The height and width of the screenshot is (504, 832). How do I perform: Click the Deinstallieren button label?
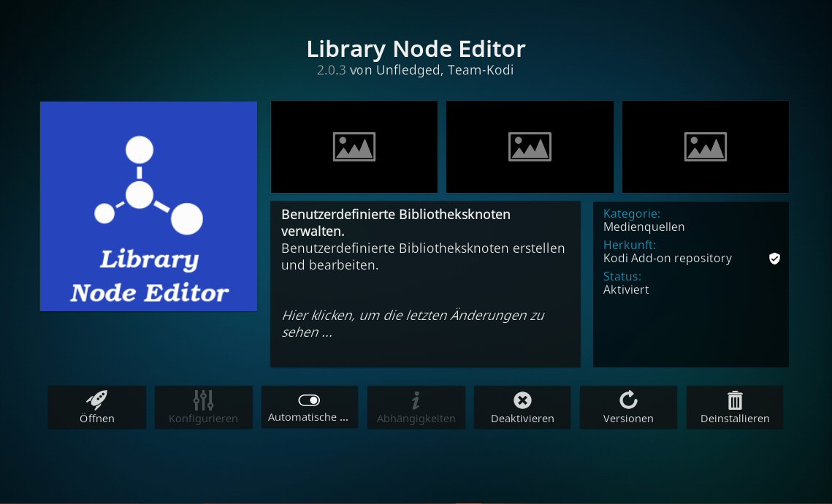click(x=735, y=419)
